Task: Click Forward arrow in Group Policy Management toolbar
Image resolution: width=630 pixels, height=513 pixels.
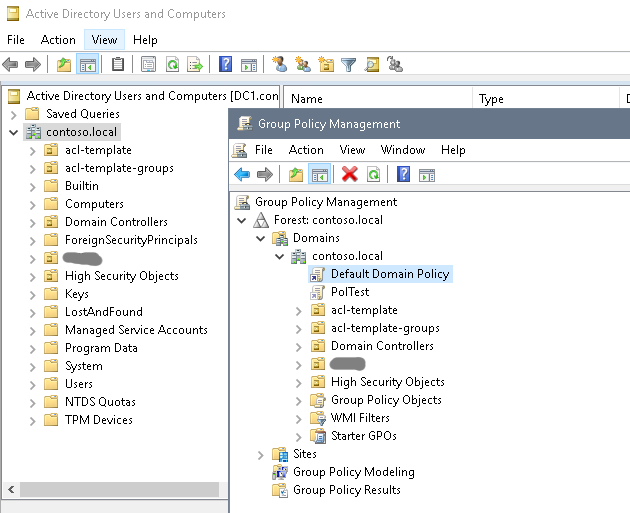Action: 265,174
